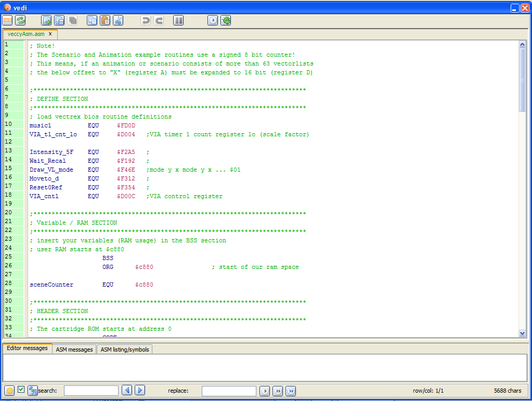Click the column layout icon in toolbar
Image resolution: width=532 pixels, height=401 pixels.
[178, 20]
